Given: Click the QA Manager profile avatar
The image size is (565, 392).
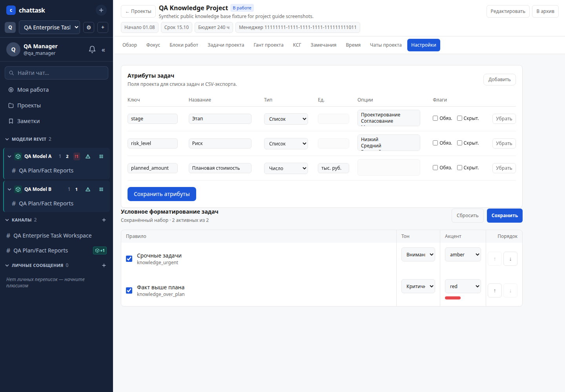Looking at the screenshot, I should tap(13, 49).
